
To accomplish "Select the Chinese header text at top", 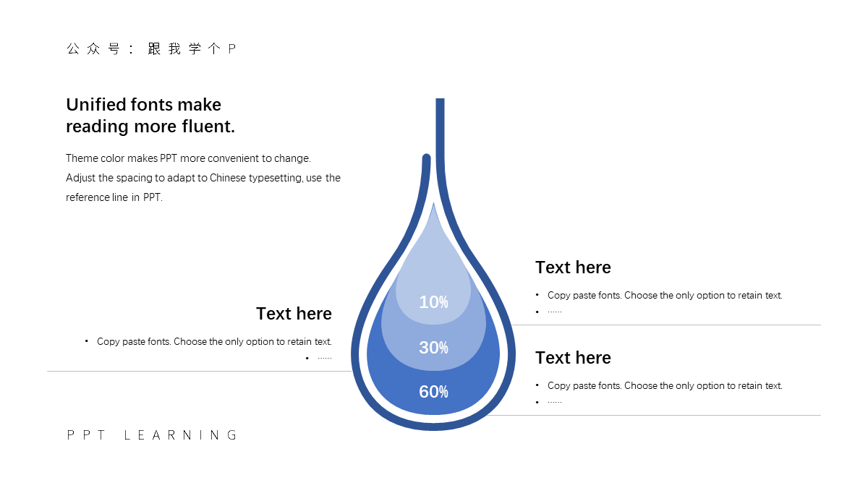I will pos(152,49).
